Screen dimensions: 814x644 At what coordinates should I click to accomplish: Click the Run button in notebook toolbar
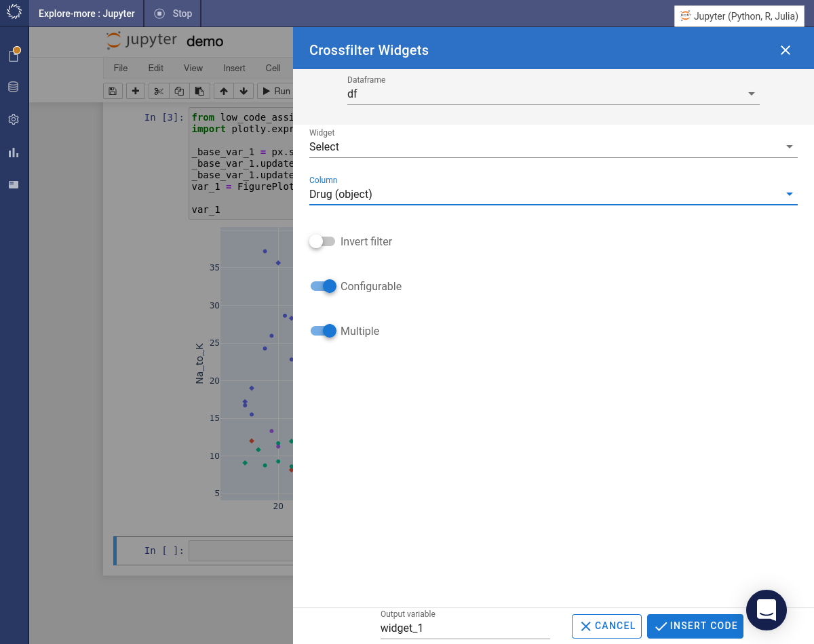tap(275, 91)
